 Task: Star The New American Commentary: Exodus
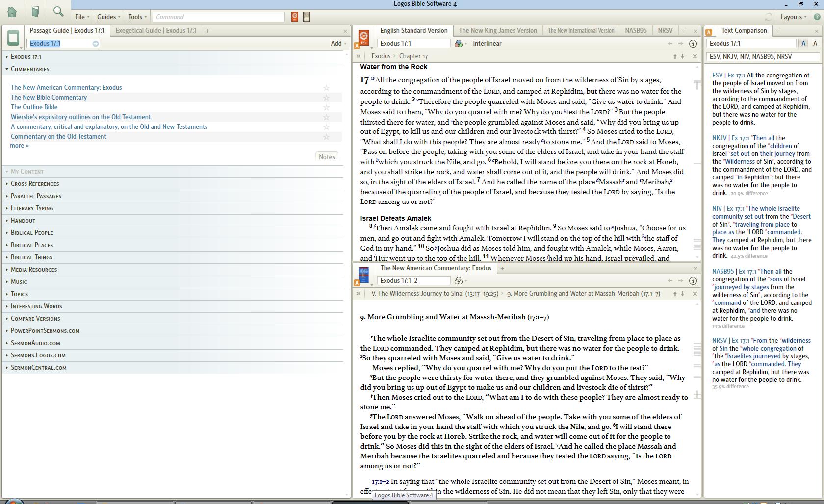pos(326,88)
